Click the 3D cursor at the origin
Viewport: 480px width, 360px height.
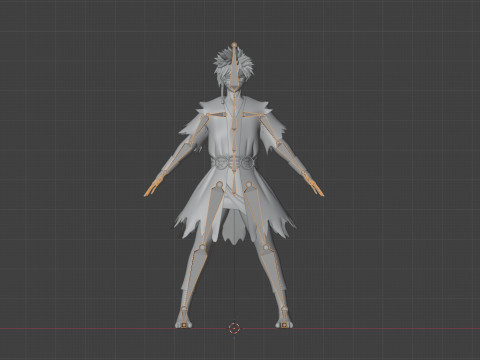pos(234,328)
